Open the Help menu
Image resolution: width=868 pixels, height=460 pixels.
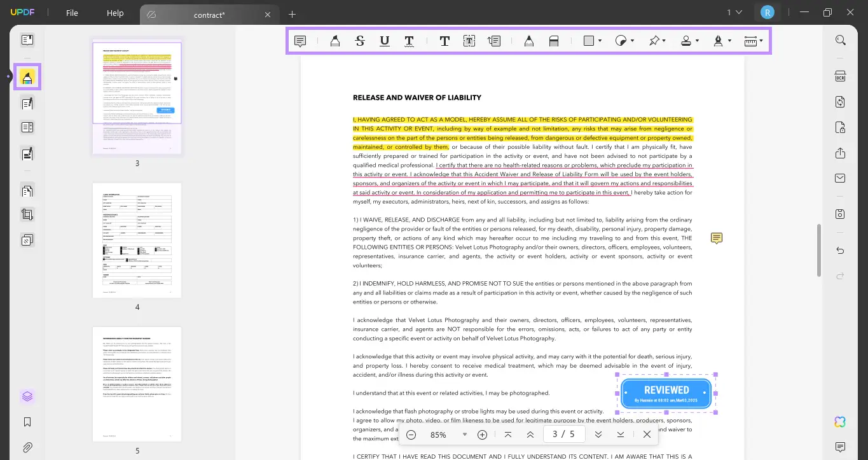pyautogui.click(x=115, y=13)
